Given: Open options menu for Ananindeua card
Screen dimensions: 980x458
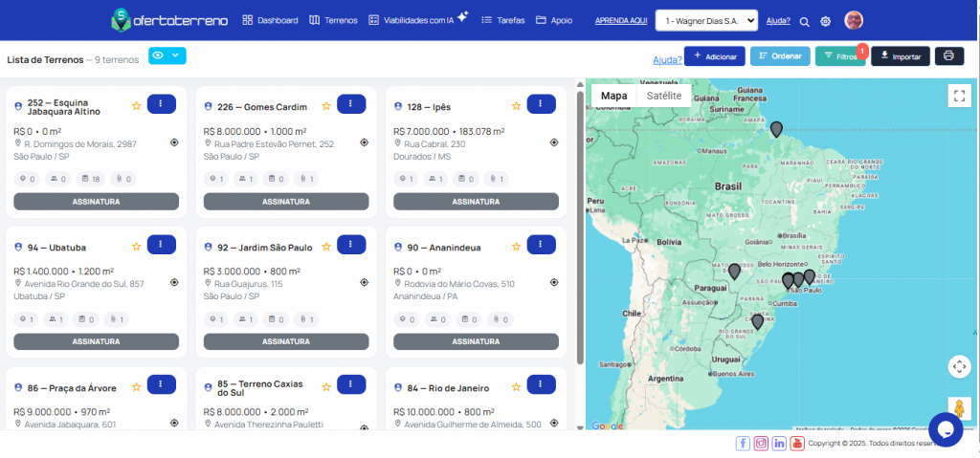Looking at the screenshot, I should point(542,245).
